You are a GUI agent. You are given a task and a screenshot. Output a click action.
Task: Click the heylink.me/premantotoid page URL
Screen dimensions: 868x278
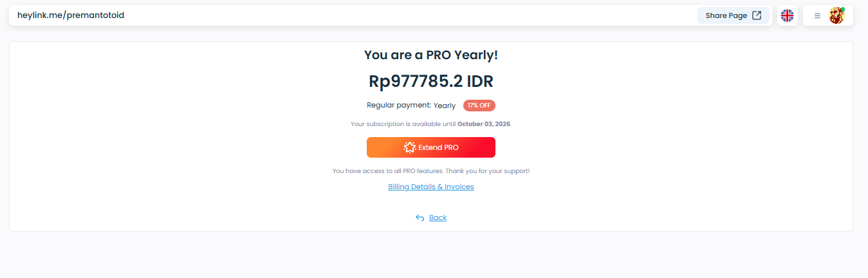click(x=71, y=15)
